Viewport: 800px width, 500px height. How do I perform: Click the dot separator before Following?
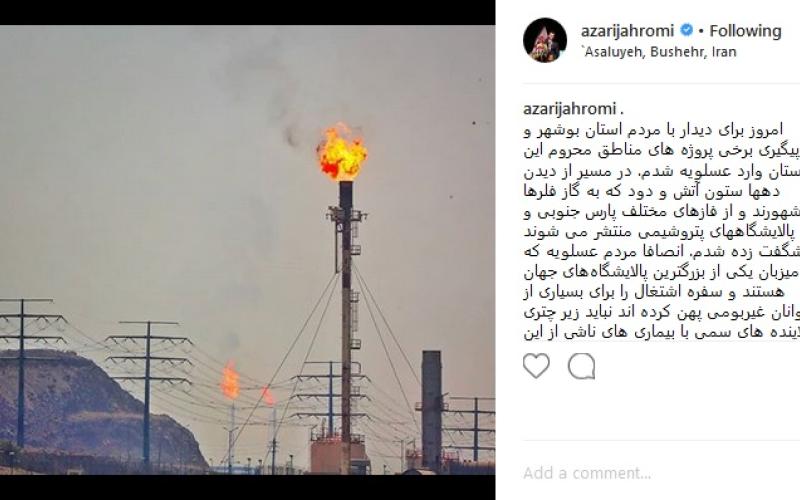pos(702,31)
